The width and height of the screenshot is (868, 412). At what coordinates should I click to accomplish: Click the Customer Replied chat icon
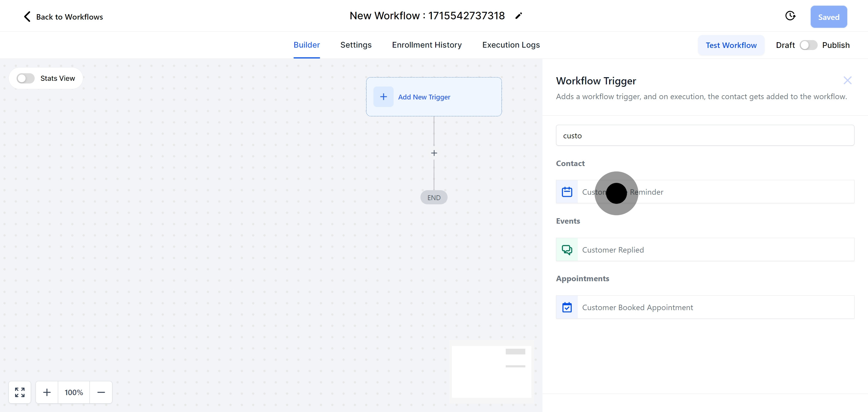tap(567, 250)
